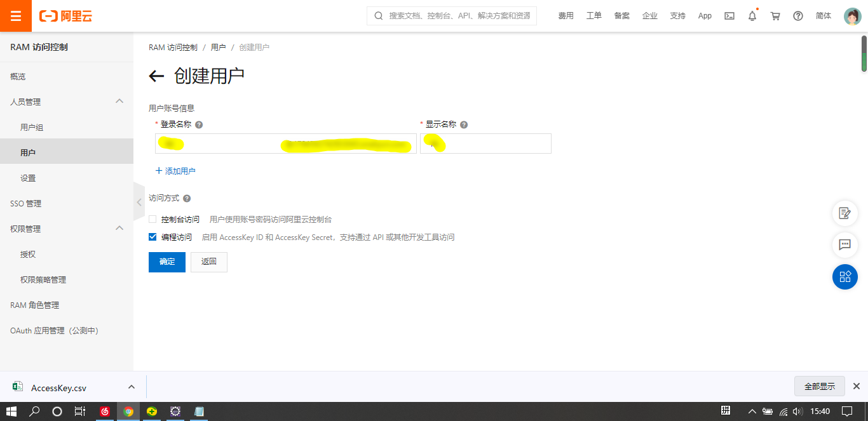Open the chat message floating icon
The image size is (868, 421).
[x=845, y=244]
